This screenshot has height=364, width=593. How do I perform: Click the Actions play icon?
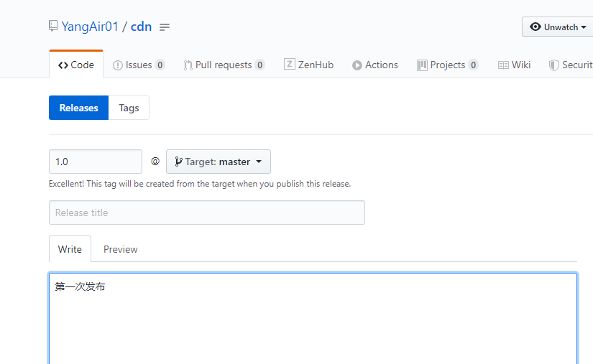pos(357,65)
